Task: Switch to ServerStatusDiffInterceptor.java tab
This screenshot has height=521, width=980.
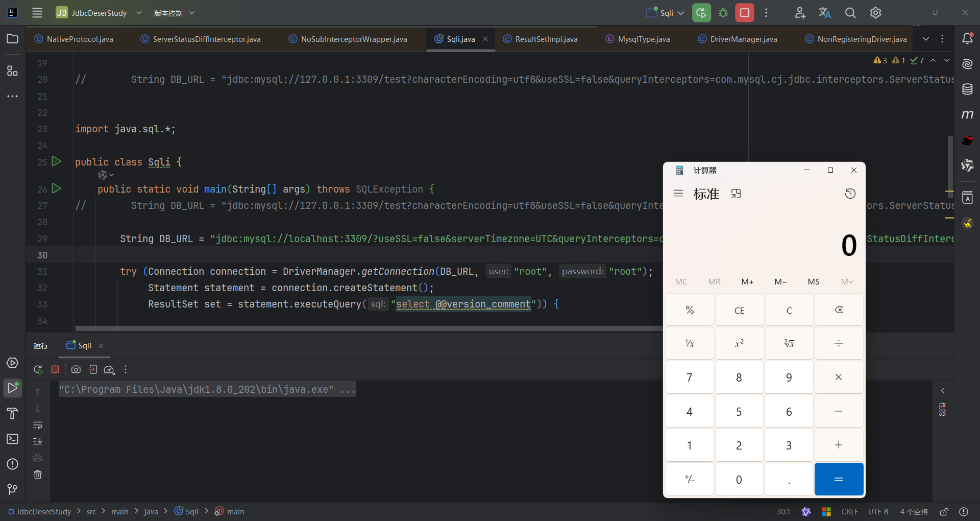Action: click(201, 39)
